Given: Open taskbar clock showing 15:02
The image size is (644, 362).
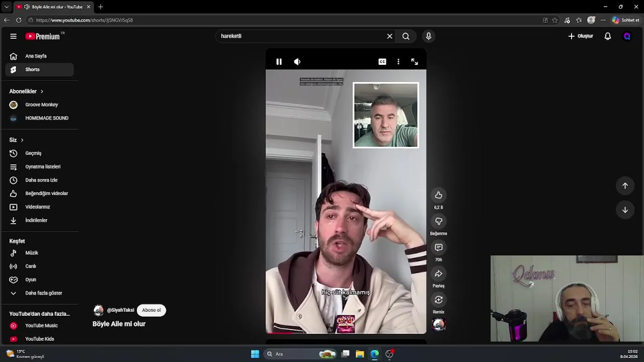Looking at the screenshot, I should pyautogui.click(x=629, y=354).
